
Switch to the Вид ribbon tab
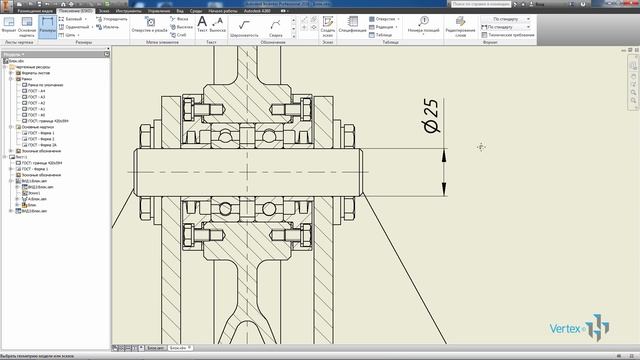180,11
